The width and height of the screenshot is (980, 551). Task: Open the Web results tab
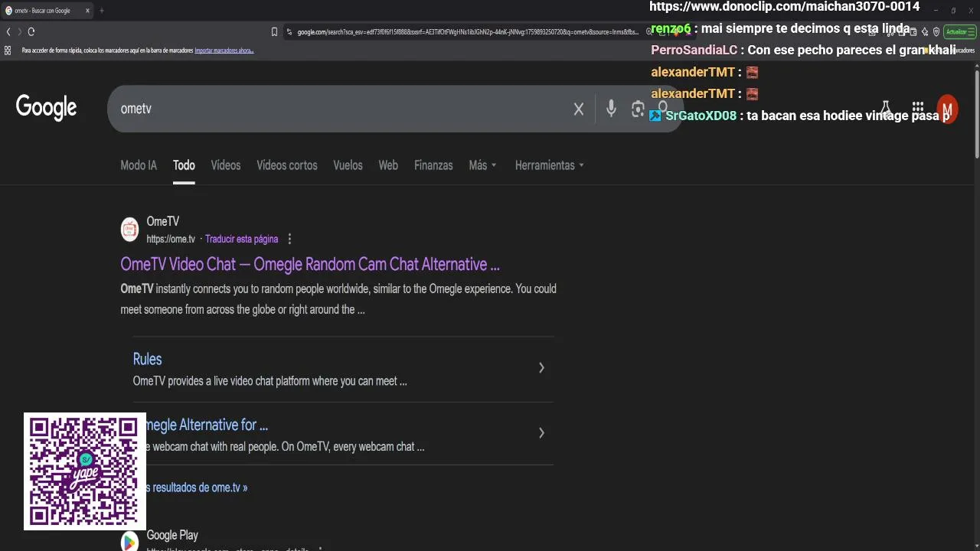tap(388, 165)
